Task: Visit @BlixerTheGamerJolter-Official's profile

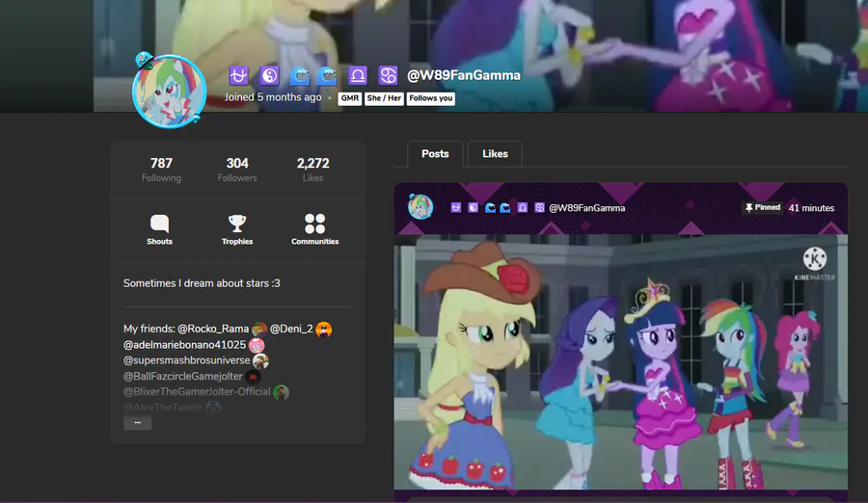Action: pyautogui.click(x=197, y=392)
